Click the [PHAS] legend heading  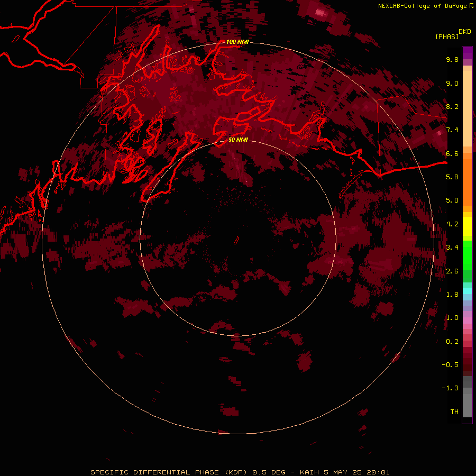[x=447, y=36]
